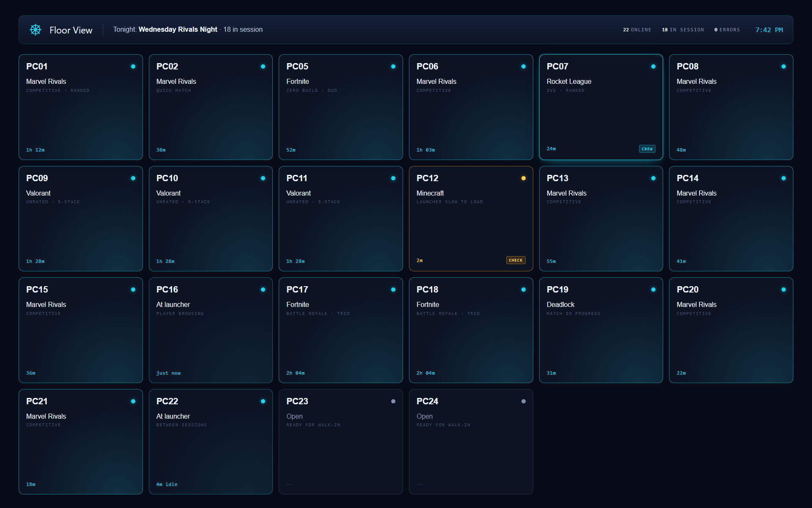Select the 4m idle timer on PC22

pyautogui.click(x=167, y=484)
